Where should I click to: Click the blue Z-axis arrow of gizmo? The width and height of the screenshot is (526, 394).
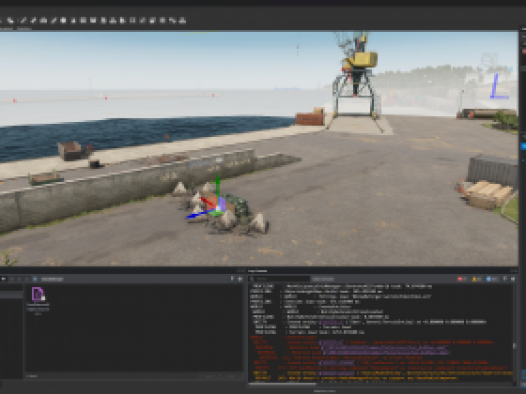pos(197,215)
